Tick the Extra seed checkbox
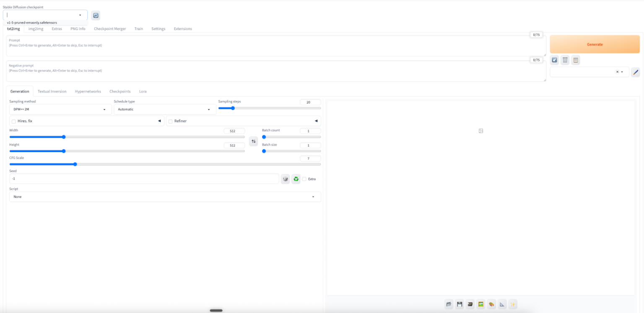 tap(304, 179)
